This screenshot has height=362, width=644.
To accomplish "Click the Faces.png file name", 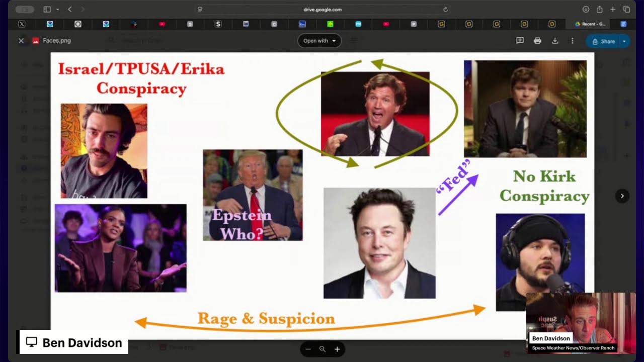I will 57,41.
